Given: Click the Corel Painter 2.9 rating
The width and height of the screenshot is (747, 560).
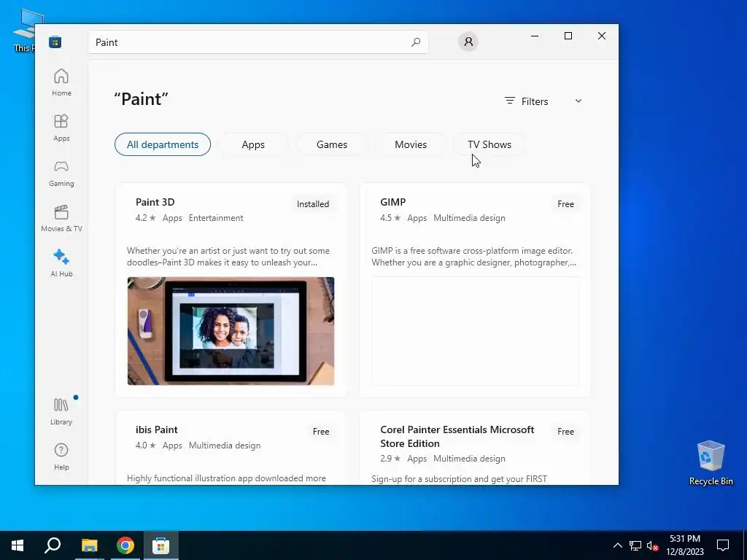Looking at the screenshot, I should pos(390,459).
